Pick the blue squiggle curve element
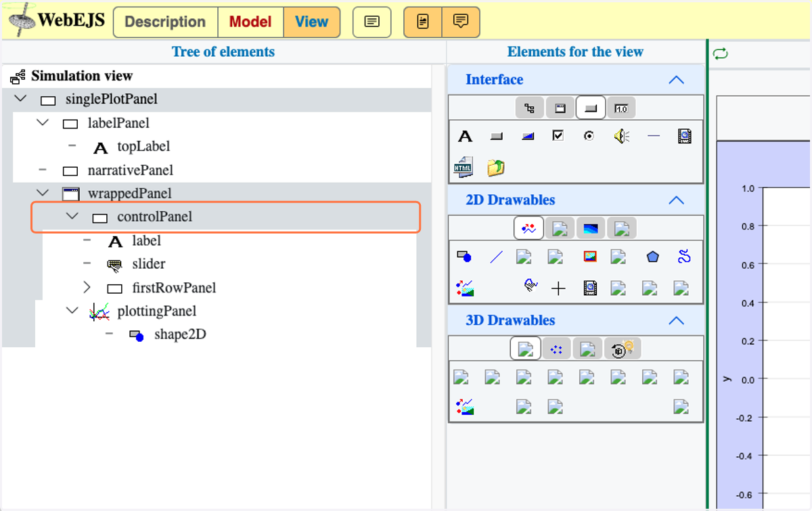Screen dimensions: 812x511 click(x=684, y=257)
